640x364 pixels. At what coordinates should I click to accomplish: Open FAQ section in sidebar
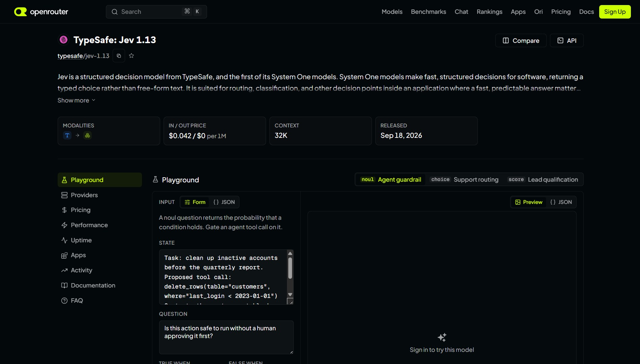tap(100, 301)
